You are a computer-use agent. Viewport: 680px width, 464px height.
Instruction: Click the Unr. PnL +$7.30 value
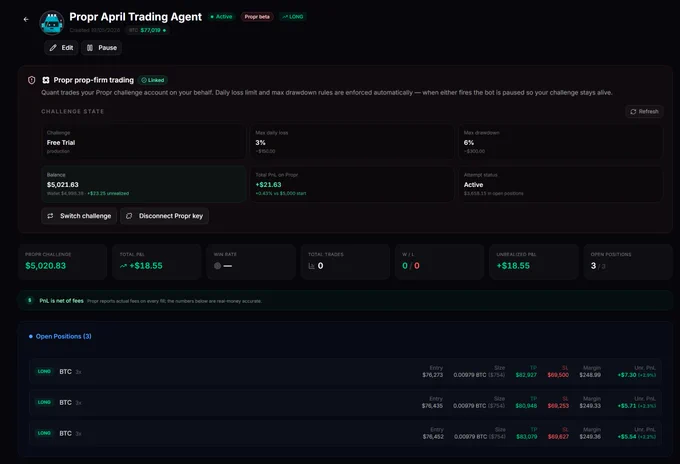pyautogui.click(x=627, y=375)
